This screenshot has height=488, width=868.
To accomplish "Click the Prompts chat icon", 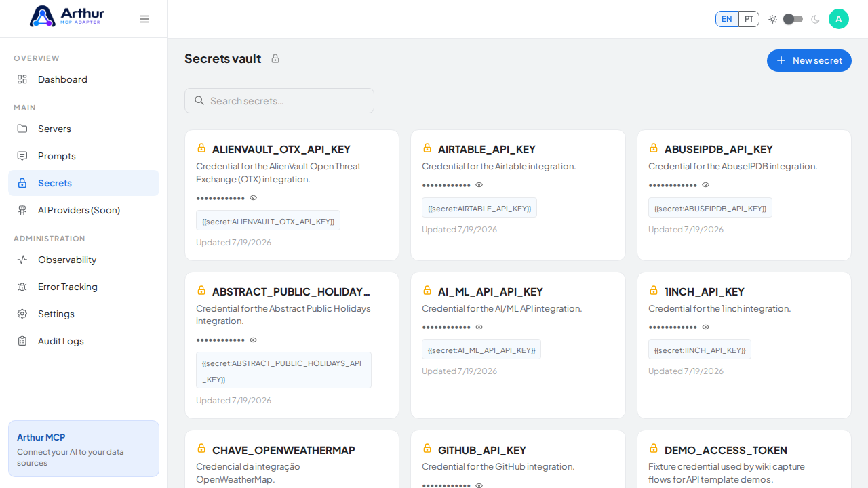I will pos(22,156).
